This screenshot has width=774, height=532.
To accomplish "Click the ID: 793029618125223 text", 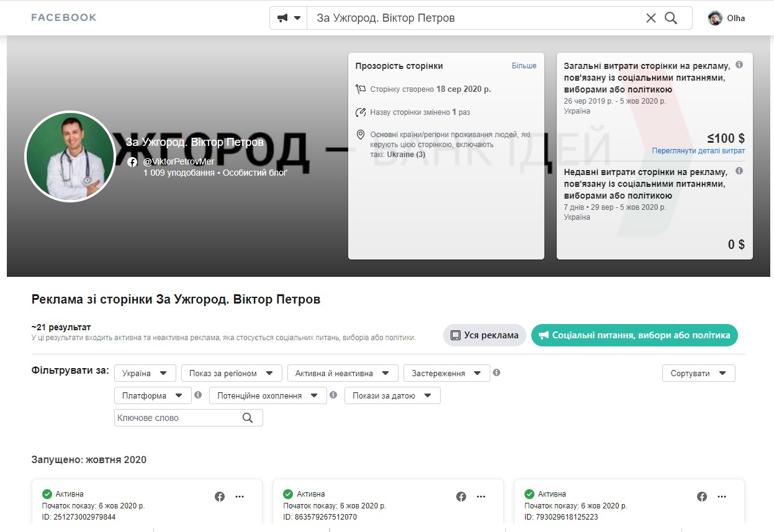I will pyautogui.click(x=561, y=517).
